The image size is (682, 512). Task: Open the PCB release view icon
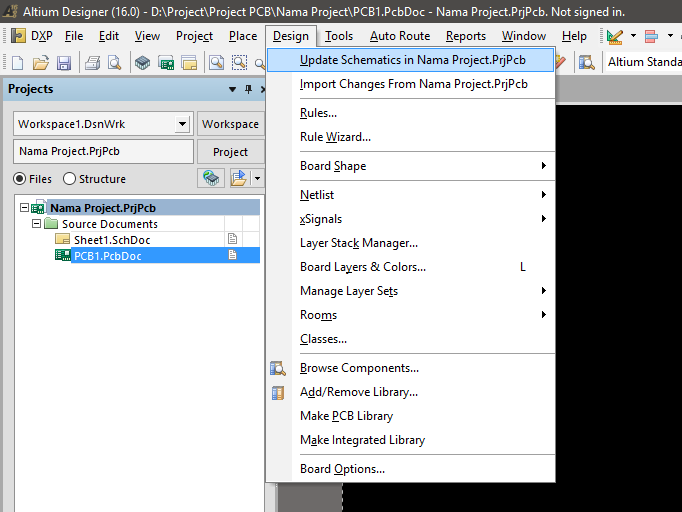(166, 63)
